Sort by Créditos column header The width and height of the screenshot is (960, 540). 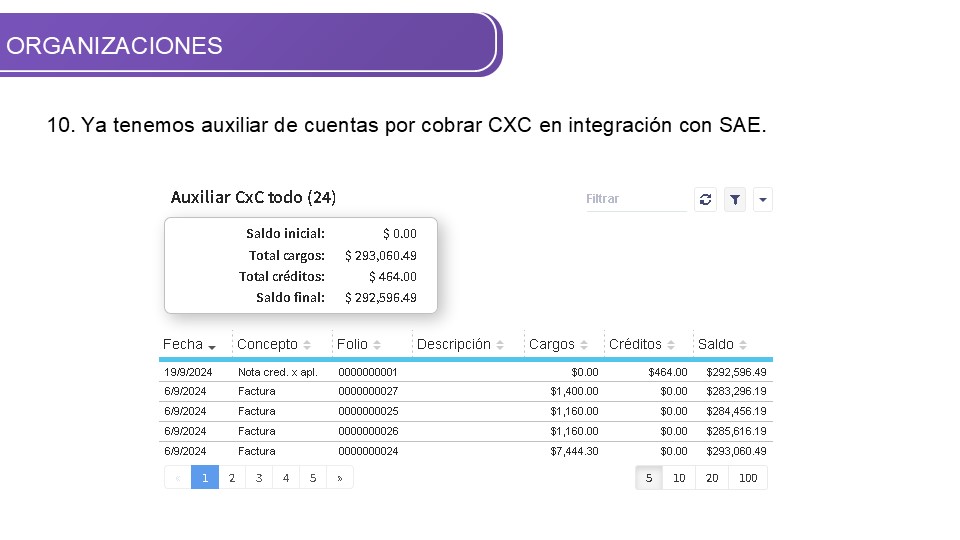pyautogui.click(x=641, y=344)
